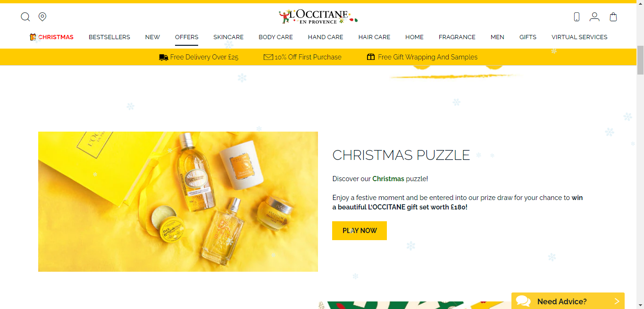Click the L'Occitane en Provence logo
The height and width of the screenshot is (309, 644).
tap(318, 17)
